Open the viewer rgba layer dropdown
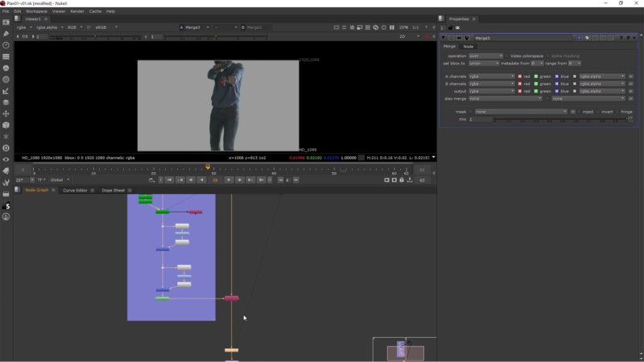644x362 pixels. [x=24, y=27]
